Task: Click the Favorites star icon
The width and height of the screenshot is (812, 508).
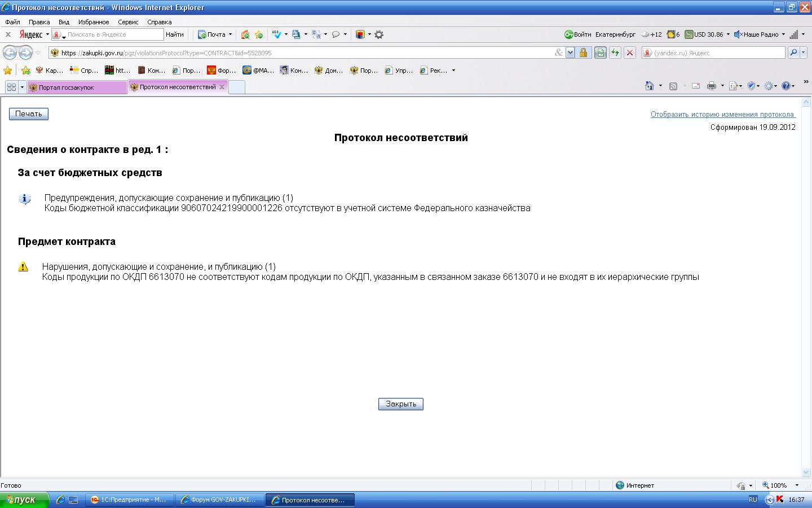Action: (8, 71)
